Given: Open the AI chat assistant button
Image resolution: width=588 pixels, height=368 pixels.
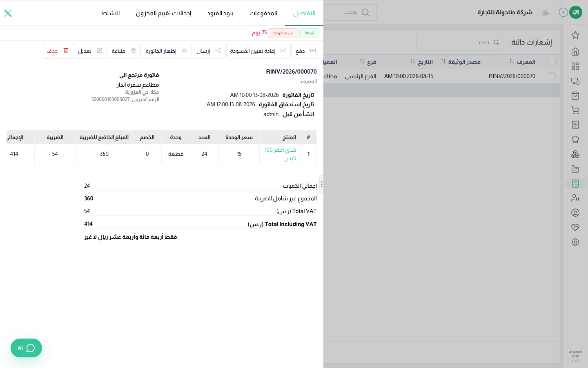Looking at the screenshot, I should pyautogui.click(x=26, y=348).
